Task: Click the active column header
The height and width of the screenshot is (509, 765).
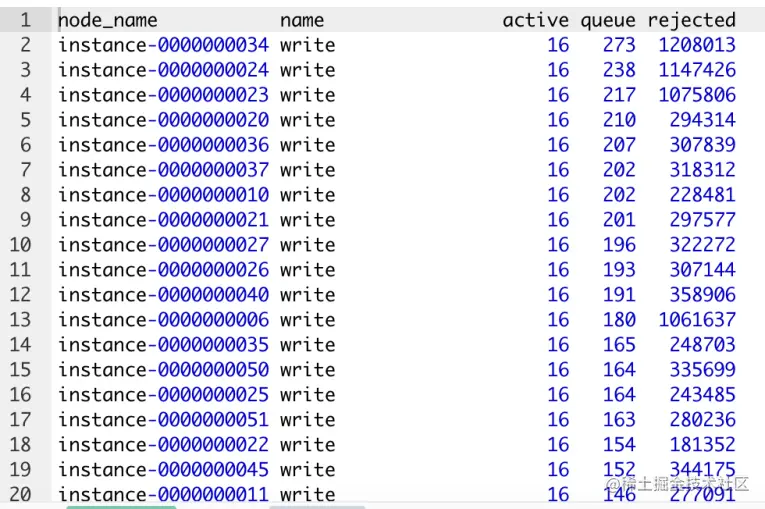Action: pyautogui.click(x=536, y=20)
